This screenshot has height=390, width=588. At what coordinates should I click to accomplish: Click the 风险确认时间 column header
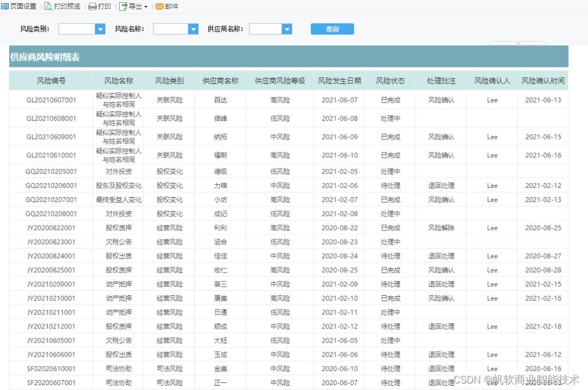tap(543, 81)
